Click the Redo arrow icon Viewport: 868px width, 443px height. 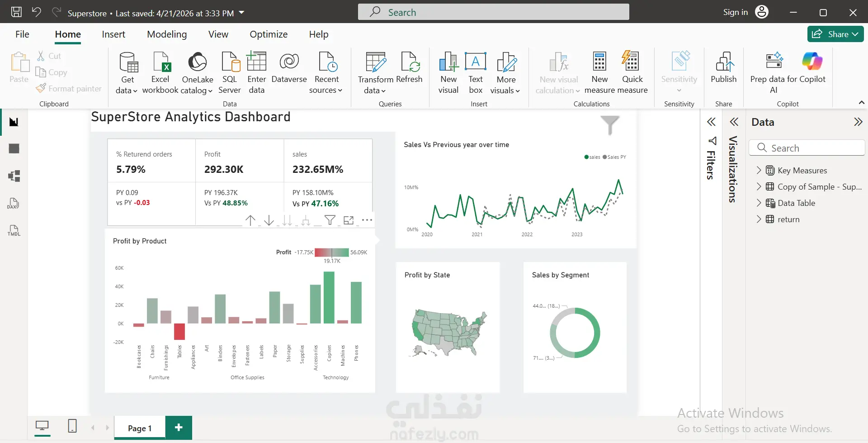pos(57,12)
